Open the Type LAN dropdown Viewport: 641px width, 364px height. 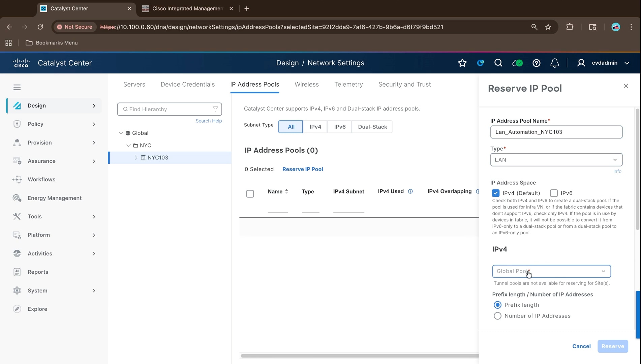pyautogui.click(x=556, y=160)
